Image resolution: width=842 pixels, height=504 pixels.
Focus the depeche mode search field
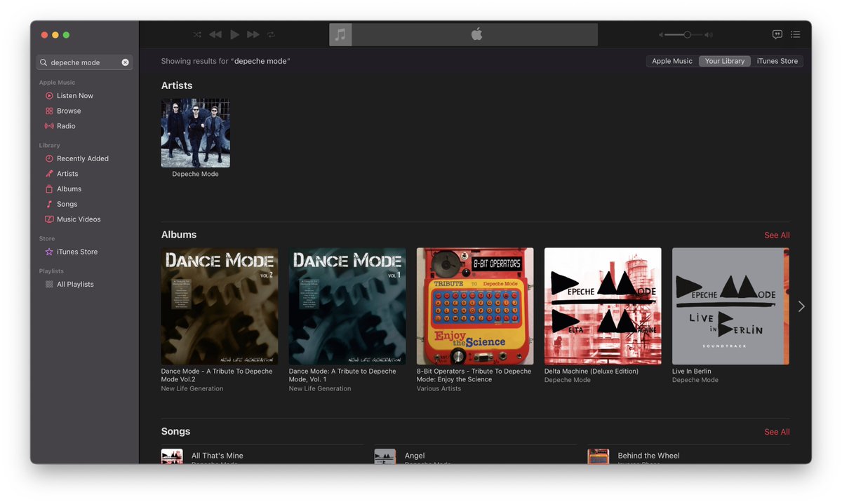85,62
